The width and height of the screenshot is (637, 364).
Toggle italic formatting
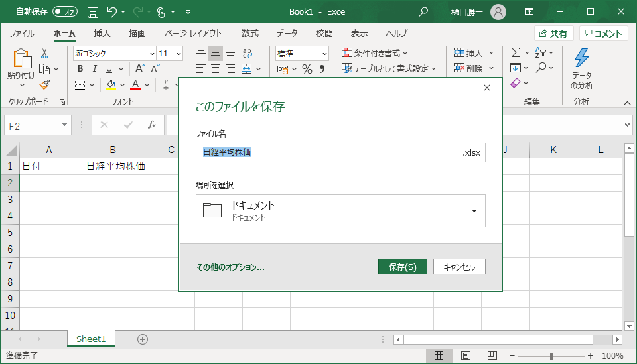[95, 68]
